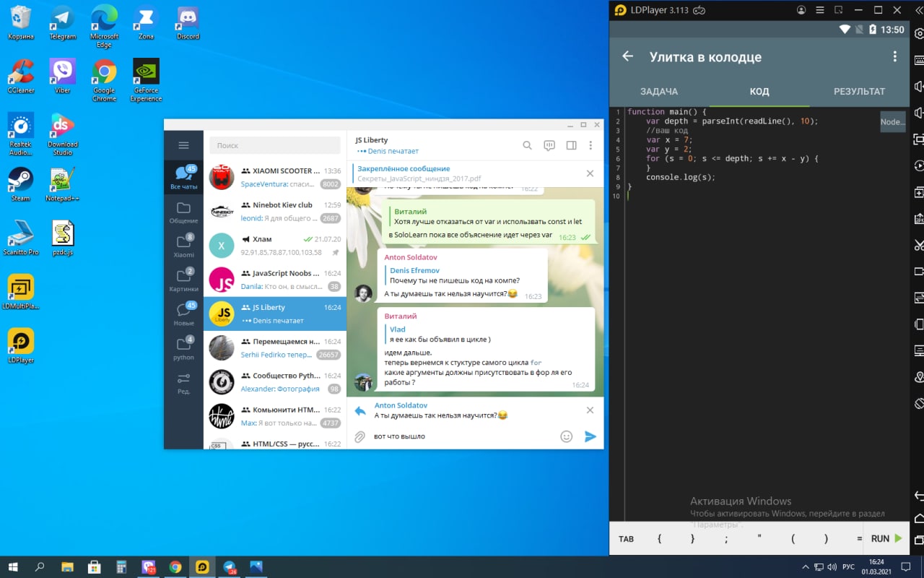
Task: Click the search icon in the JS Liberty header
Action: (528, 145)
